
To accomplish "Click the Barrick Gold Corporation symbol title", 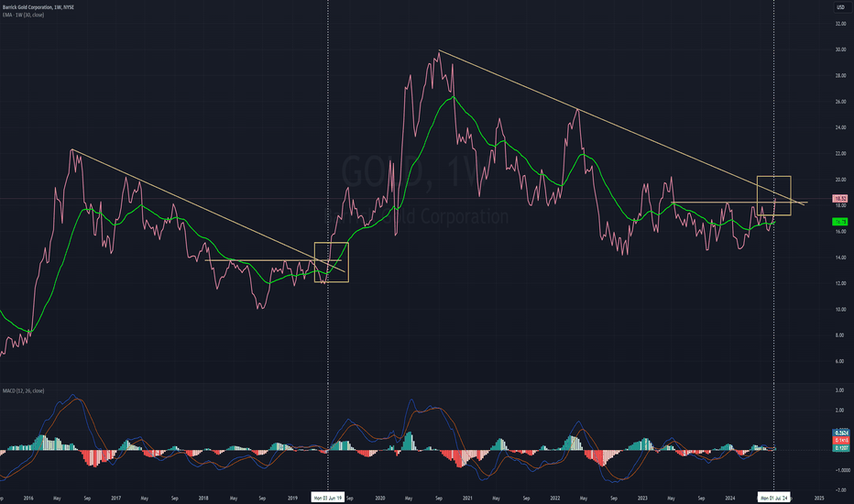I will point(38,7).
